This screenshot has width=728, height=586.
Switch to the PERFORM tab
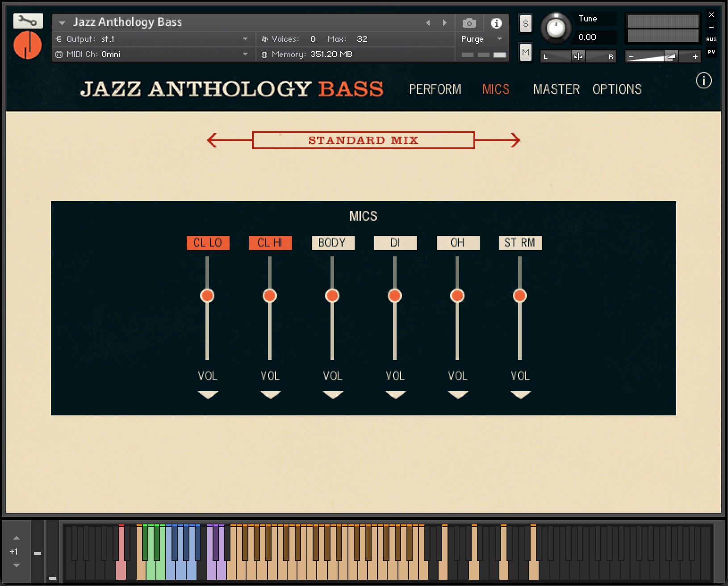coord(435,89)
